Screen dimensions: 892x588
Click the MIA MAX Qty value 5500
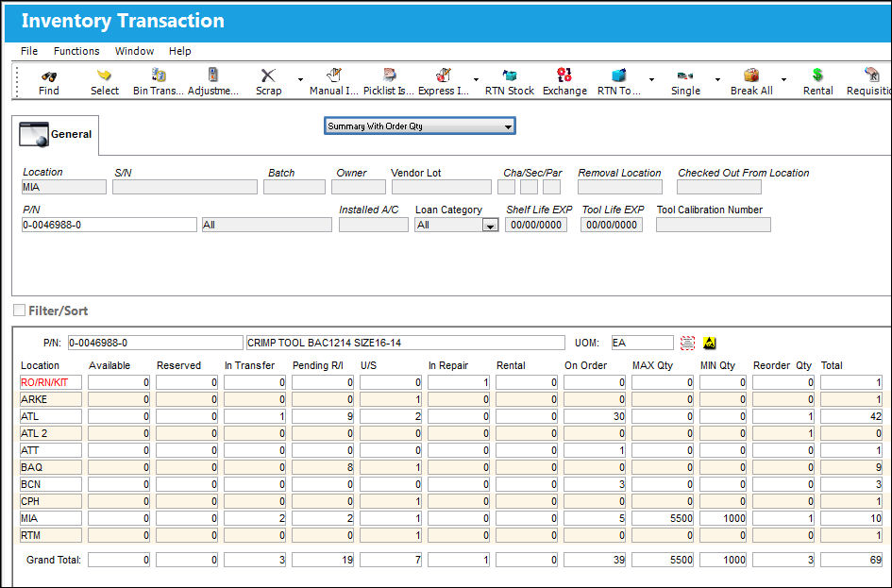pos(663,518)
